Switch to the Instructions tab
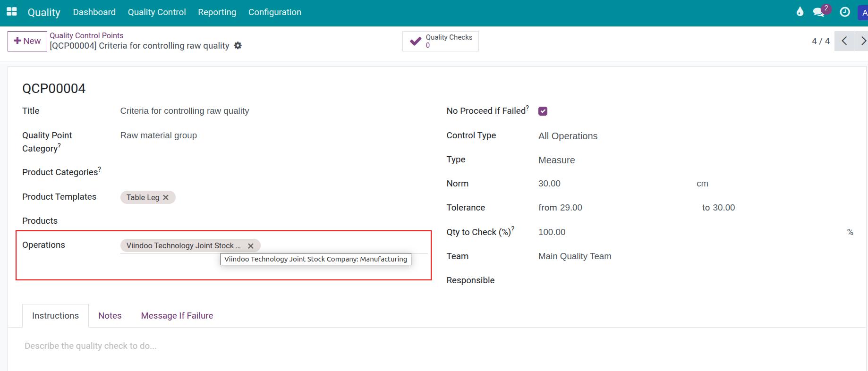868x371 pixels. point(55,316)
